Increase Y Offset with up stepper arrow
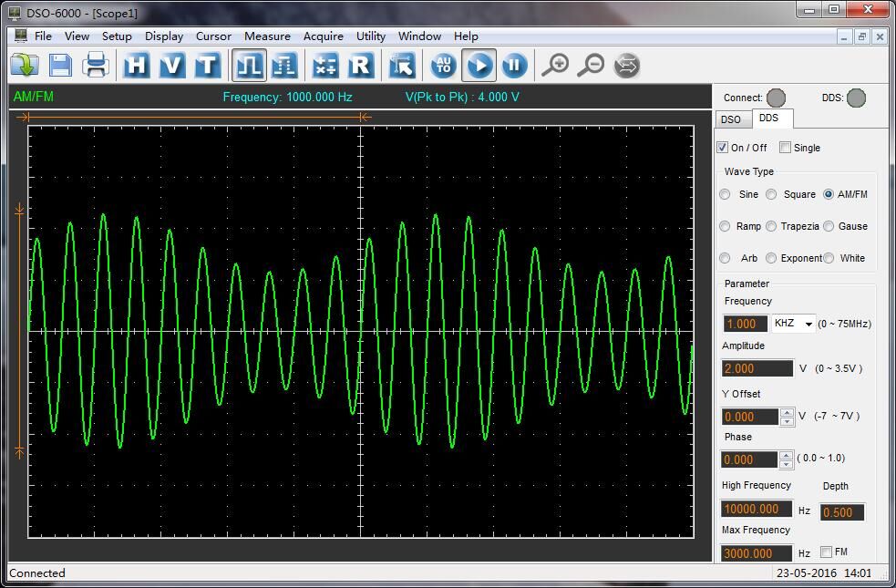 pyautogui.click(x=787, y=412)
